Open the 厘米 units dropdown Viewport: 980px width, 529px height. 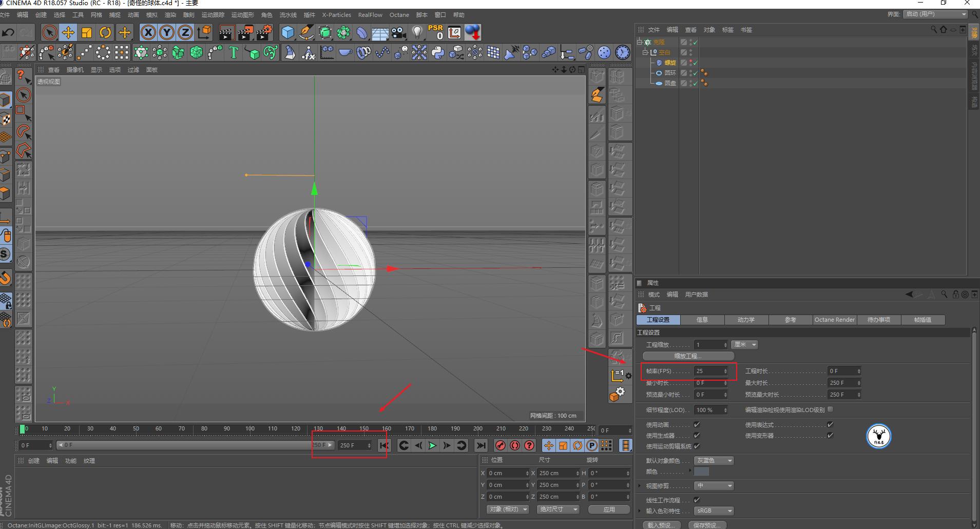(x=744, y=344)
